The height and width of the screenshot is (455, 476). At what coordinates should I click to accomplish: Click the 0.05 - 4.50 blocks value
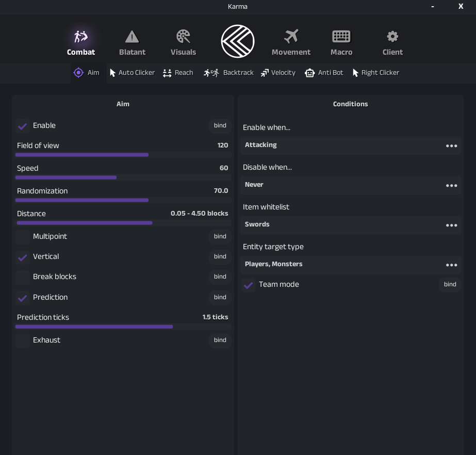coord(199,214)
